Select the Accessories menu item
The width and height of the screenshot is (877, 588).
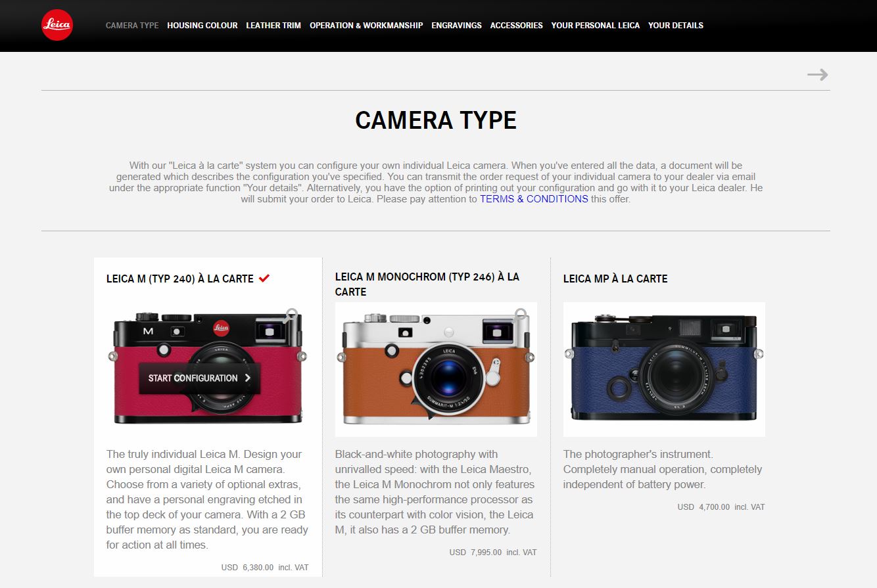coord(517,25)
